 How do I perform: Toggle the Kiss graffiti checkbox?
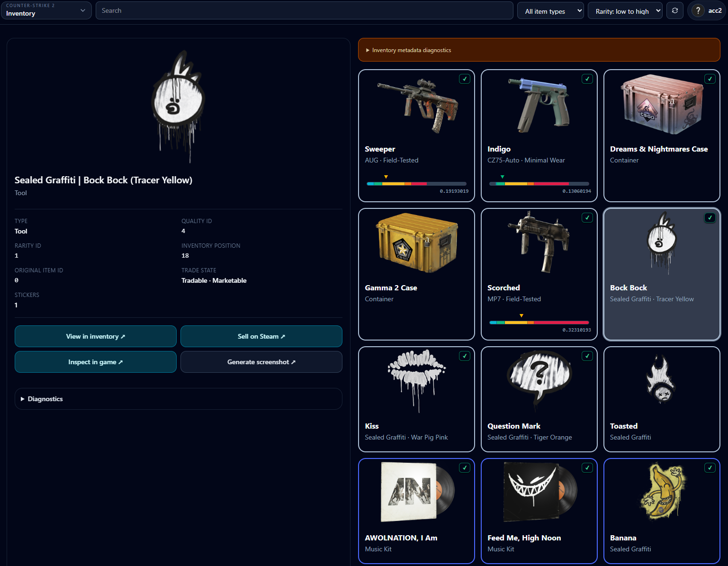pos(465,356)
